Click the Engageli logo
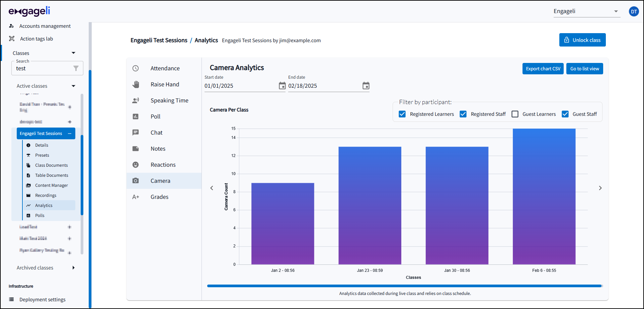644x309 pixels. point(29,11)
